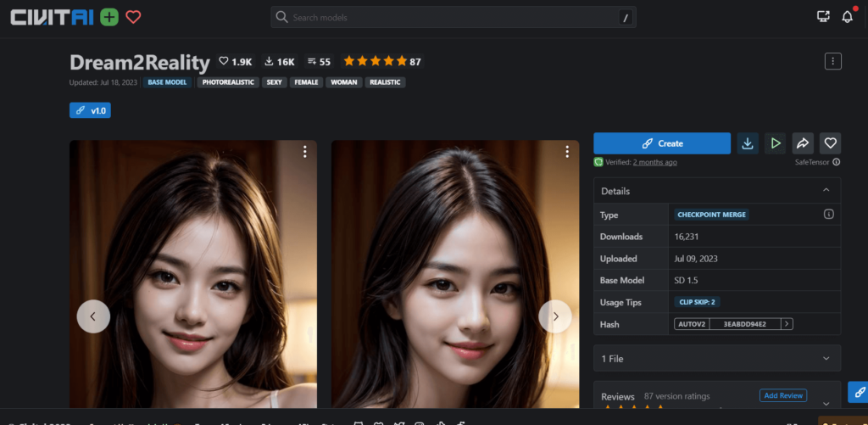Open the notifications bell
Viewport: 868px width, 425px height.
(847, 17)
